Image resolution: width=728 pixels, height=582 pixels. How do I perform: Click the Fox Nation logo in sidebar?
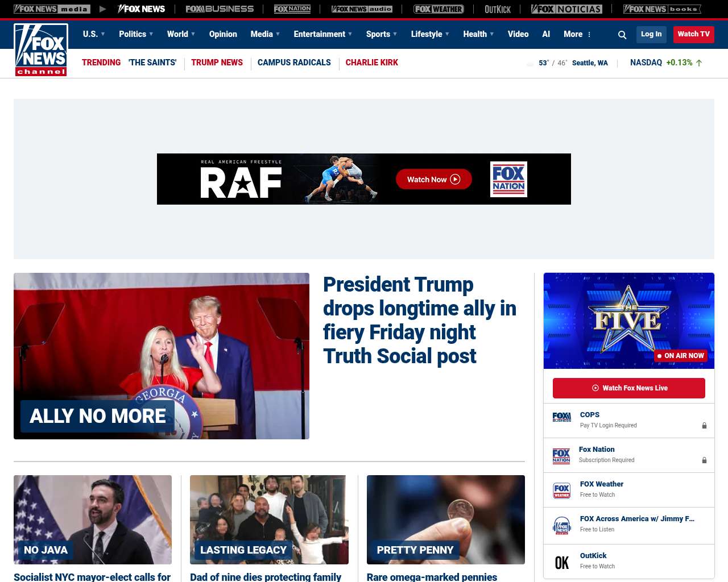561,456
